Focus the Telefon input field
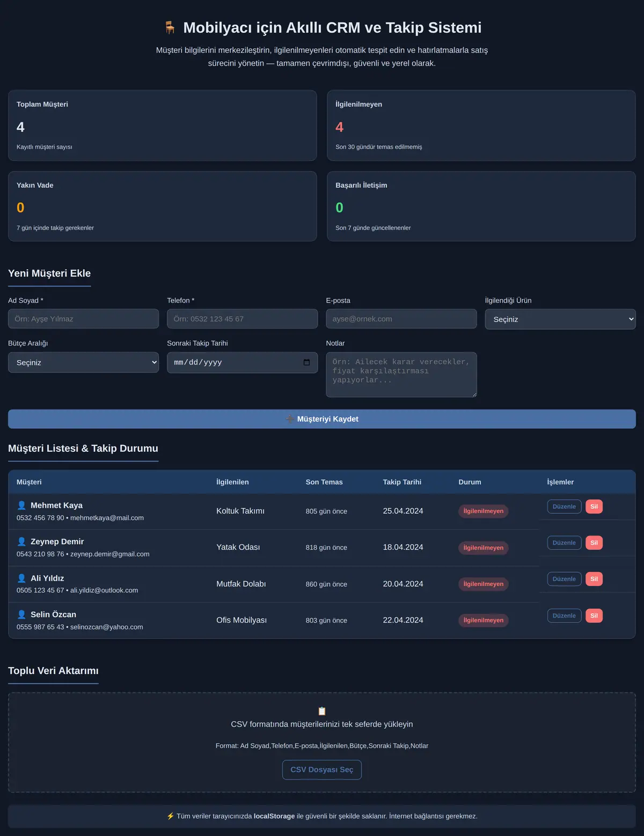 [x=242, y=319]
